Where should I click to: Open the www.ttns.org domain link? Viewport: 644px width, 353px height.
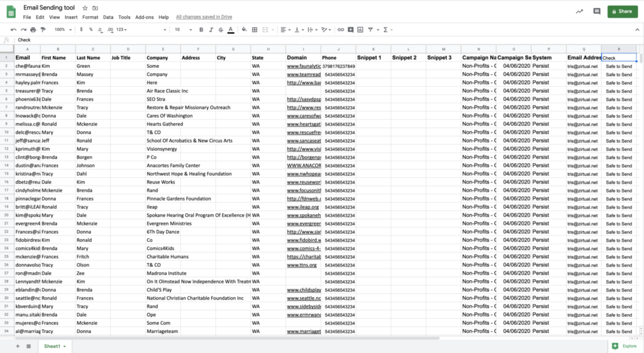pos(301,265)
